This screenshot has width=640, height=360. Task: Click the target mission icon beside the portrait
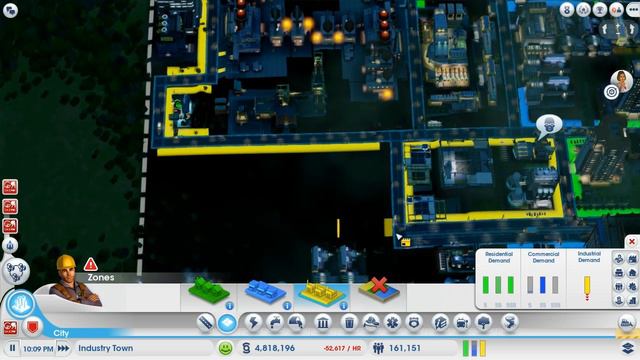(611, 92)
